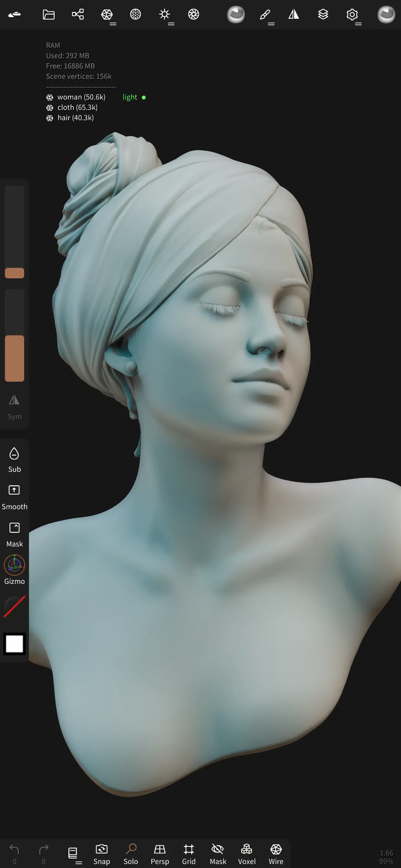Open the alpha slot with red slash
Screen dimensions: 401x868
point(15,606)
